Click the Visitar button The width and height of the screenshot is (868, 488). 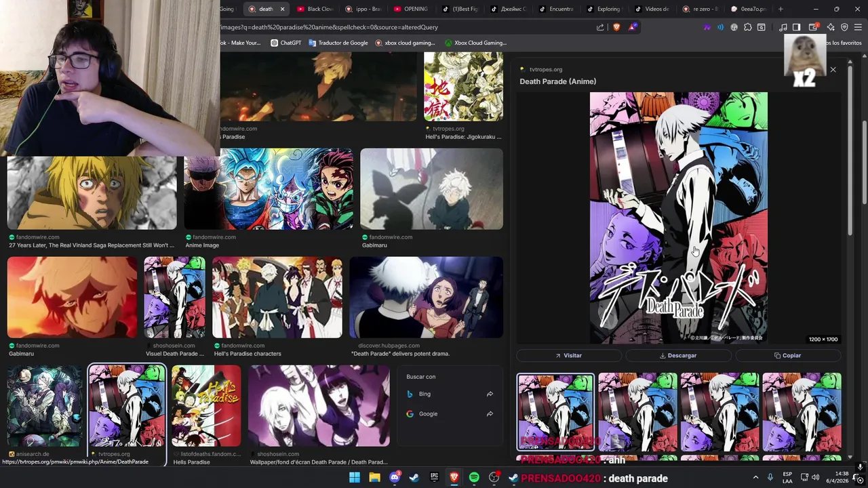click(568, 355)
